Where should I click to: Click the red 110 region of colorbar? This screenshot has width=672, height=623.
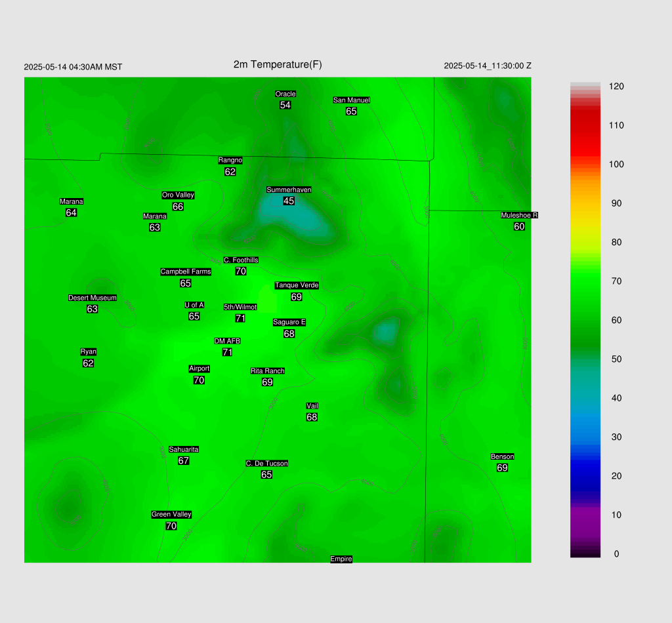point(585,125)
